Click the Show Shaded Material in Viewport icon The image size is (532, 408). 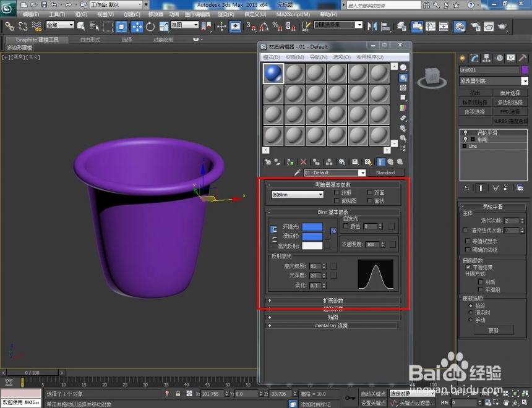click(368, 162)
